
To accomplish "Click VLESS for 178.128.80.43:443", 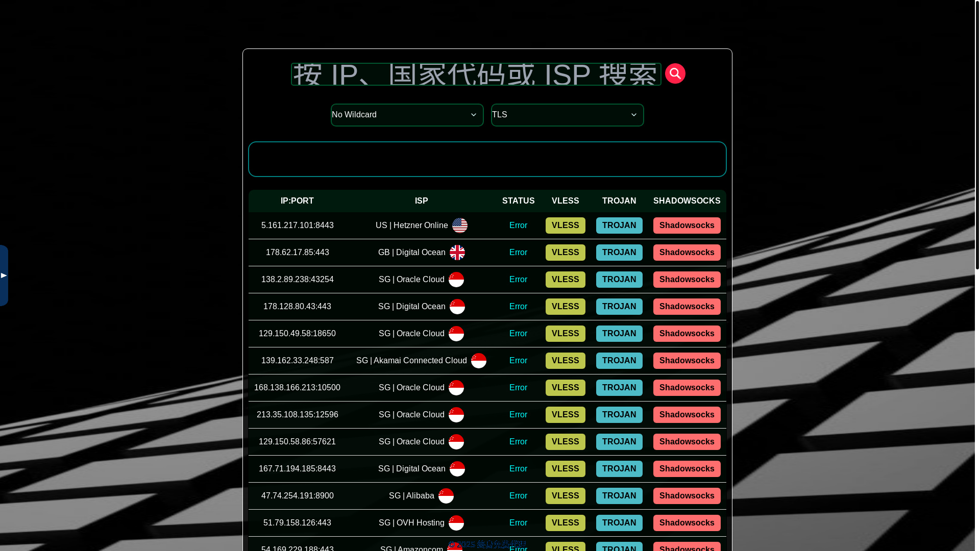I will coord(565,307).
